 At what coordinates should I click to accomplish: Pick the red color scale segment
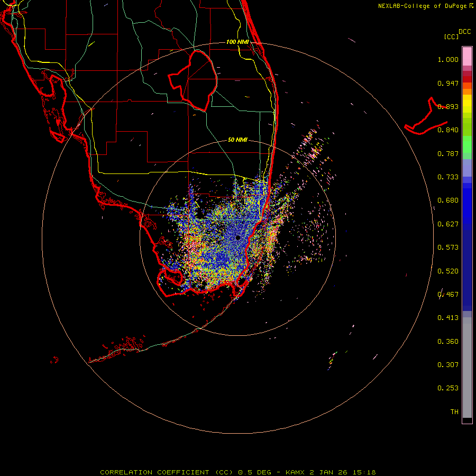pyautogui.click(x=467, y=79)
